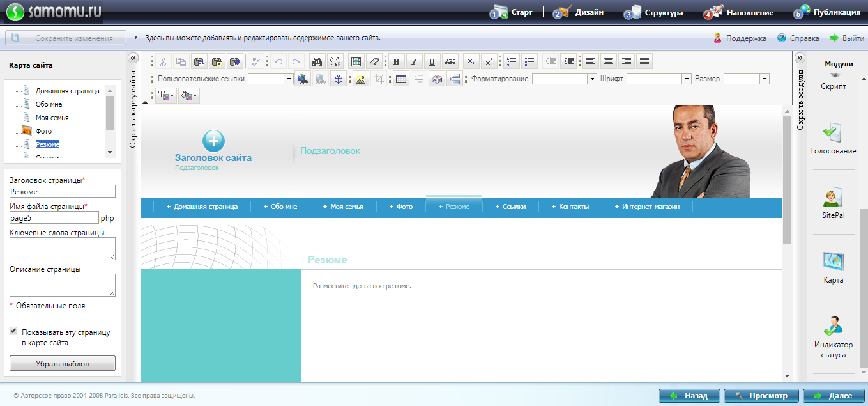Go to step 2 Дизайн
Image resolution: width=868 pixels, height=406 pixels.
coord(578,12)
